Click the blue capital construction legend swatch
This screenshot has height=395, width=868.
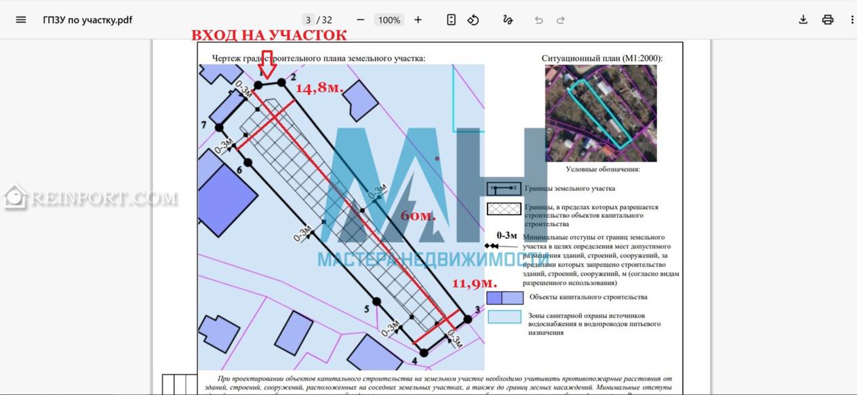pyautogui.click(x=505, y=297)
